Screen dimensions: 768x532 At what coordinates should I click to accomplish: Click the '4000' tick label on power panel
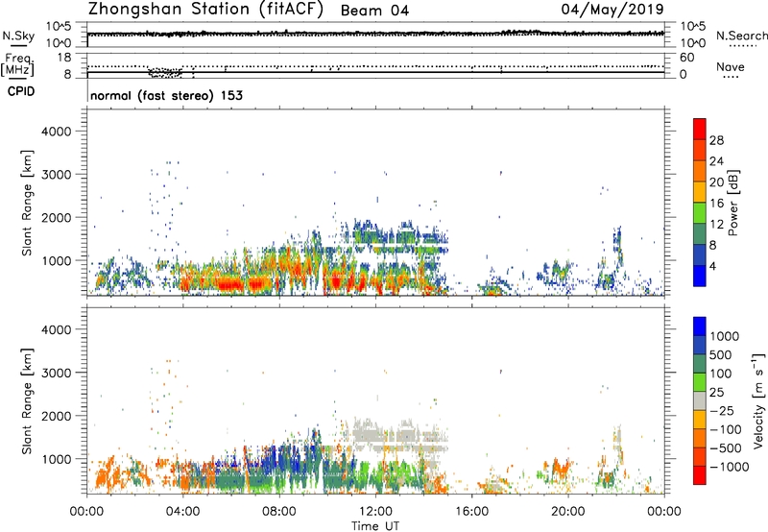point(57,132)
